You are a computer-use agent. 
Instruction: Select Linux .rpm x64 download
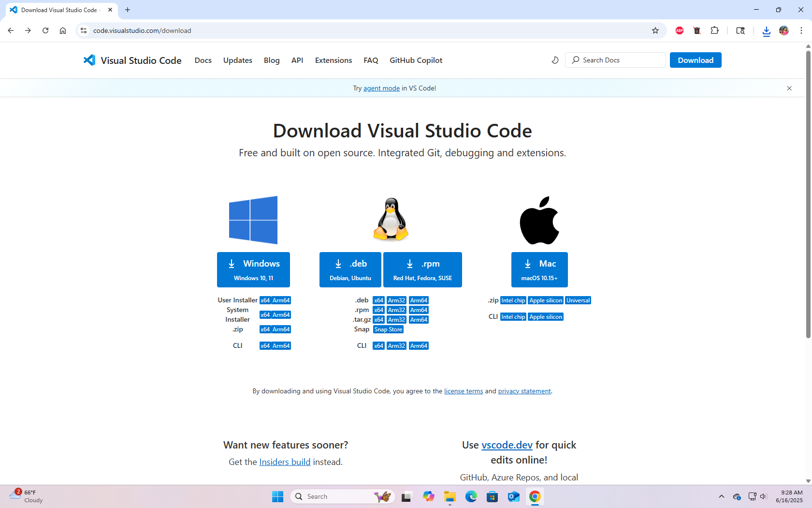click(378, 310)
